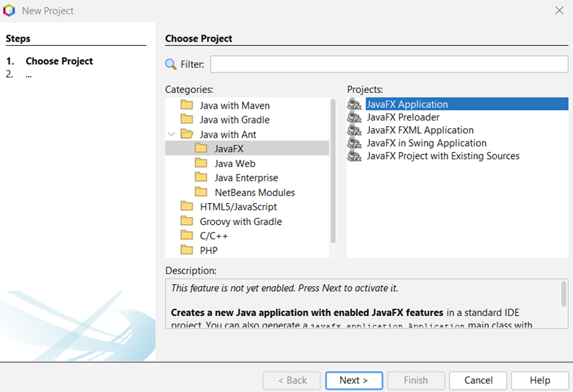The width and height of the screenshot is (573, 392).
Task: Choose JavaFX FXML Application project type
Action: click(x=420, y=130)
